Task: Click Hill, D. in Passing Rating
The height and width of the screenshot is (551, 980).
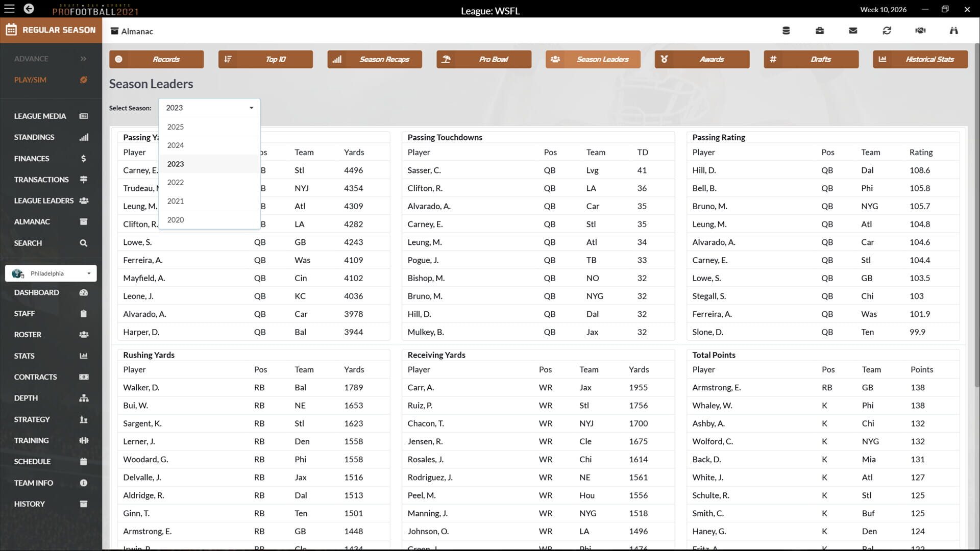Action: [x=704, y=170]
